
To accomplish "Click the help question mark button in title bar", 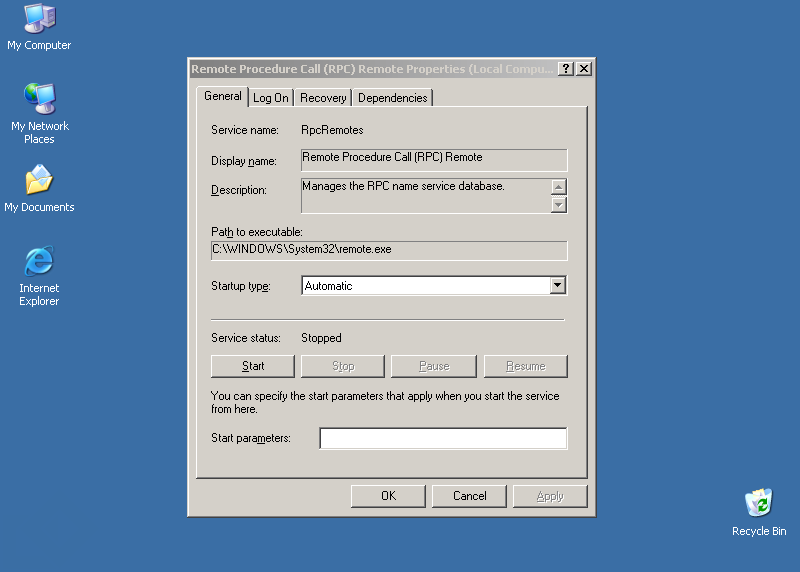I will tap(565, 68).
